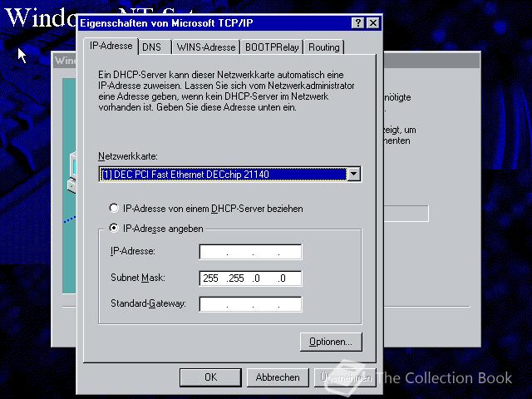Click the Standard-Gateway label

click(x=148, y=303)
